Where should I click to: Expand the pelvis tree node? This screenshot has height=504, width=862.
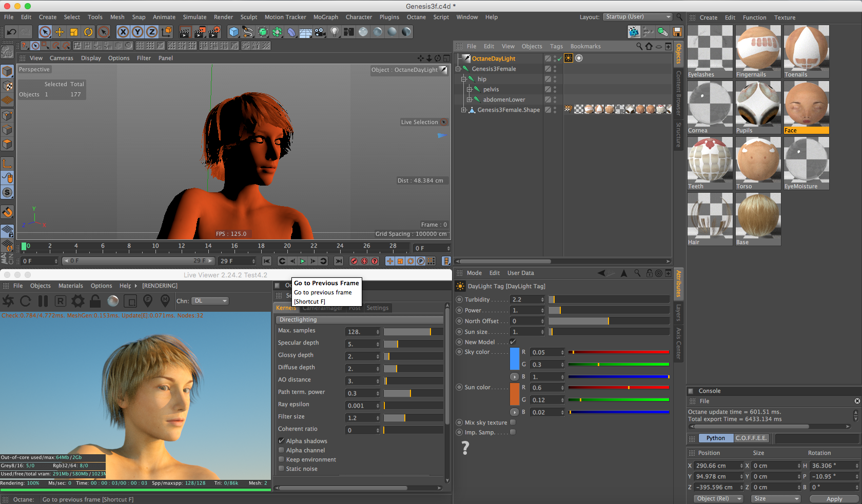coord(469,89)
